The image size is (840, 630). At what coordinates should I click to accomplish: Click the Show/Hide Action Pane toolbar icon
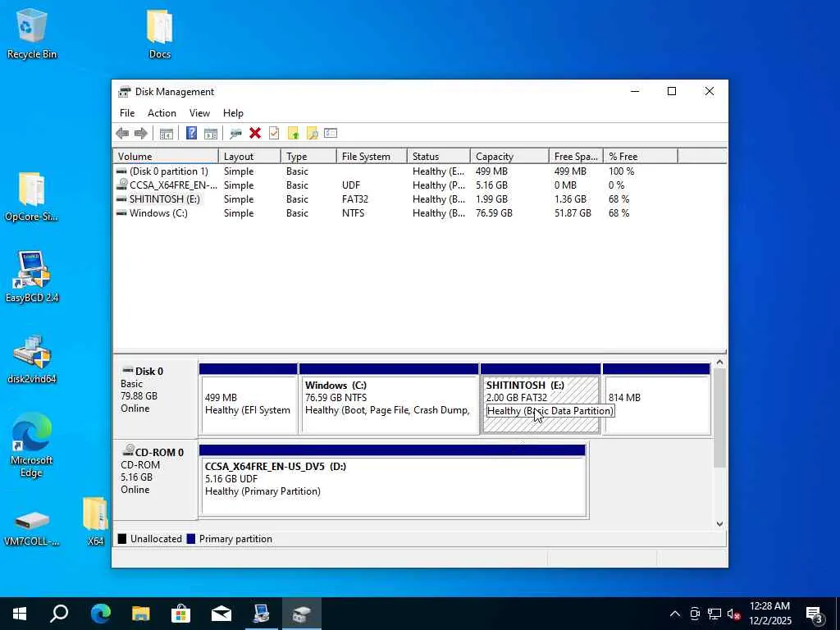coord(211,134)
